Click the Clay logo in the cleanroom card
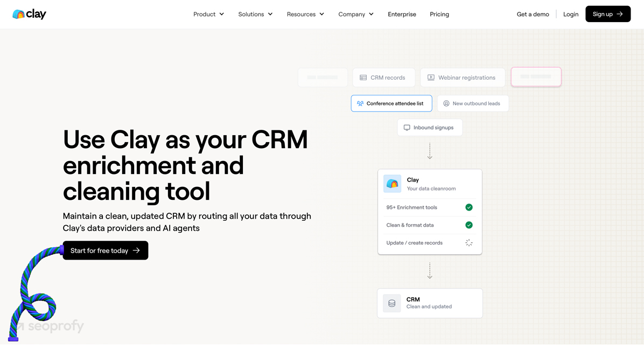This screenshot has width=644, height=349. tap(392, 184)
